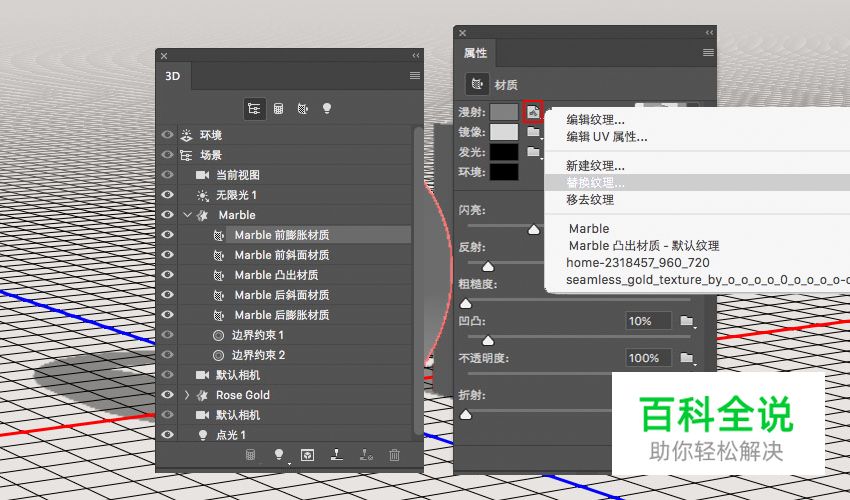
Task: Choose 编辑 UV 属性... menu entry
Action: 607,137
